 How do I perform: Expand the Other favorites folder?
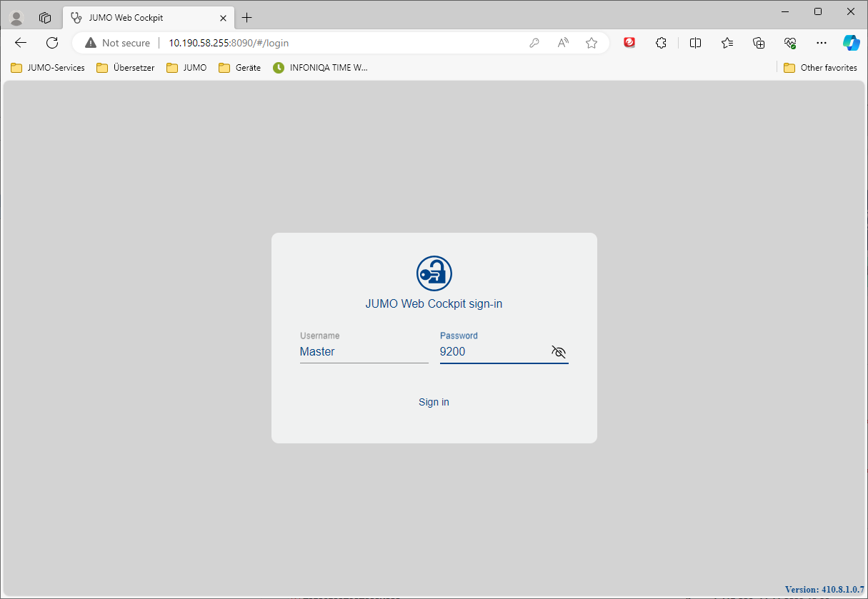pos(820,68)
